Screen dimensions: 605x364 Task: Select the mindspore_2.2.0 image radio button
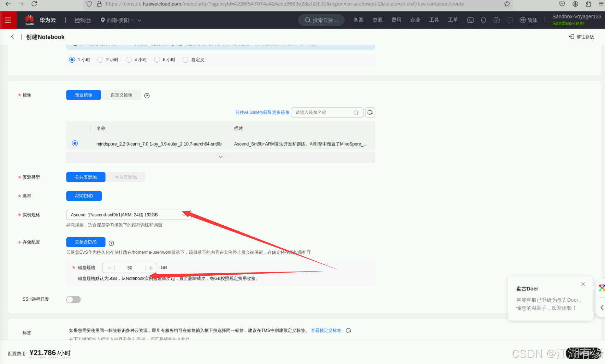75,143
